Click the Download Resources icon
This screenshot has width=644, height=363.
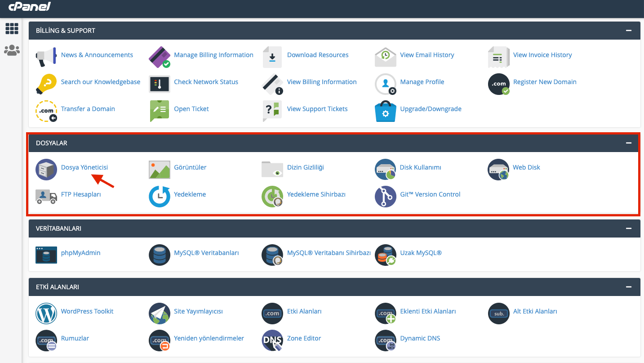point(272,57)
